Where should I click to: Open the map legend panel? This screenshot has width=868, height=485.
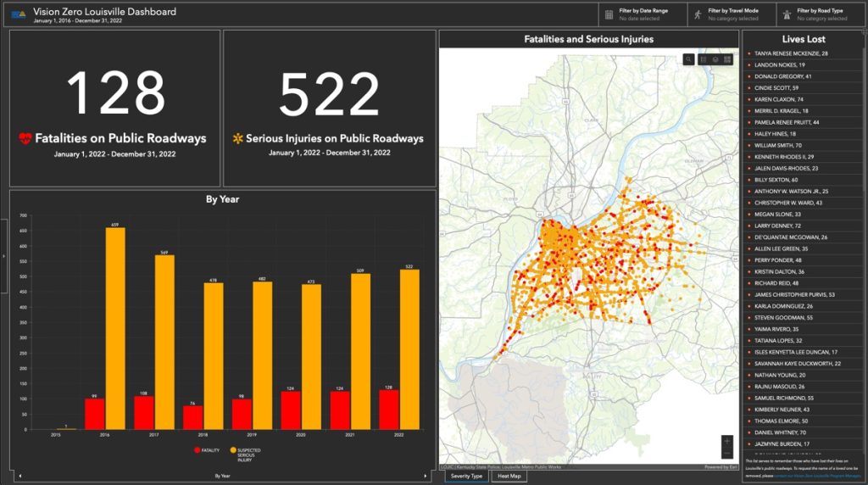coord(704,59)
